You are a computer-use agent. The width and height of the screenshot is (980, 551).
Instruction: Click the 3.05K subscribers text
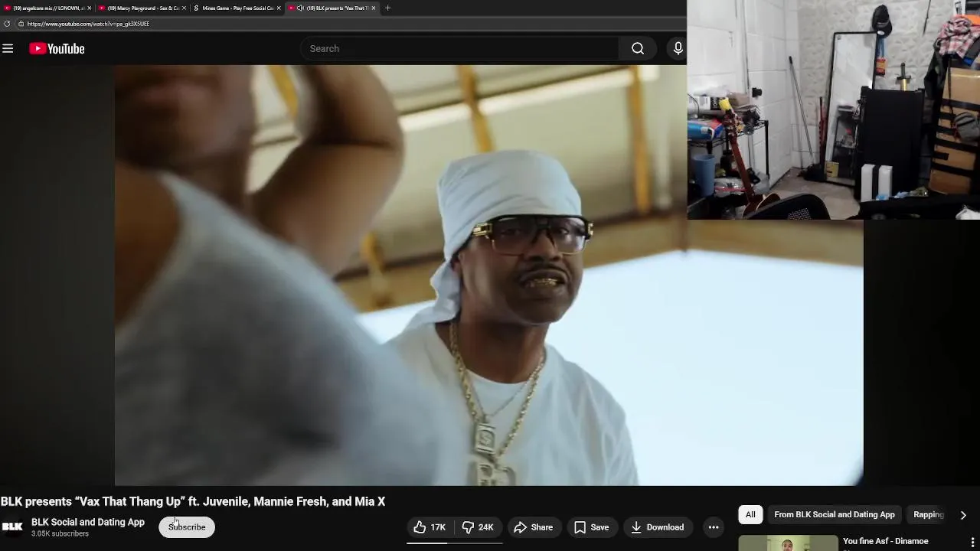pos(60,534)
